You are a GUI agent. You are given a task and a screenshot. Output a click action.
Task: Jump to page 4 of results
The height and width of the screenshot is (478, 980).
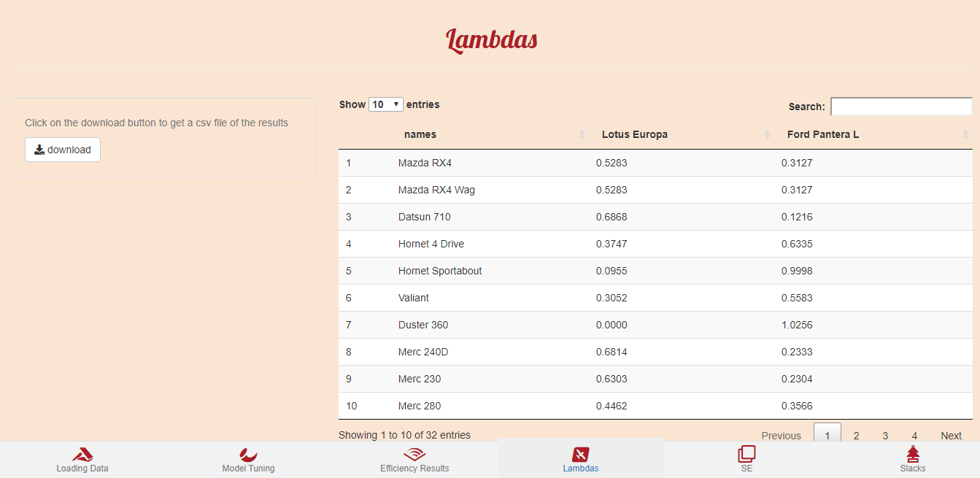tap(914, 436)
